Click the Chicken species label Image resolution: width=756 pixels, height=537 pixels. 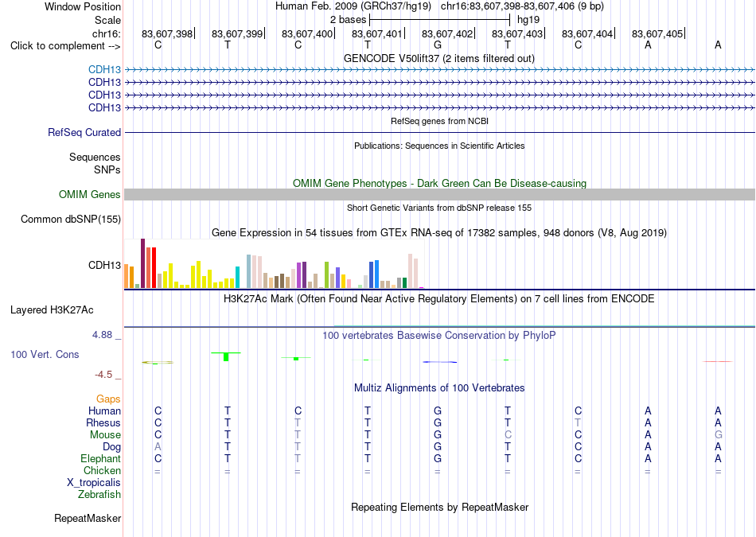[102, 470]
